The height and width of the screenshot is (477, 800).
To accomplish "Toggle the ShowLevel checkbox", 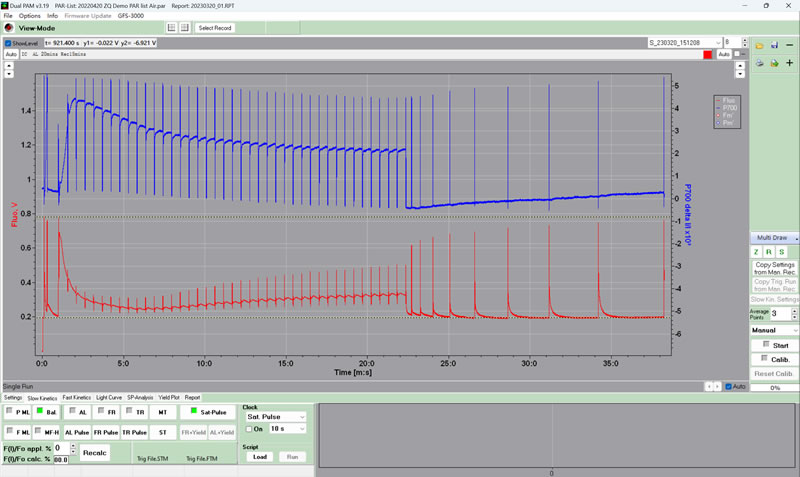I will click(x=8, y=44).
